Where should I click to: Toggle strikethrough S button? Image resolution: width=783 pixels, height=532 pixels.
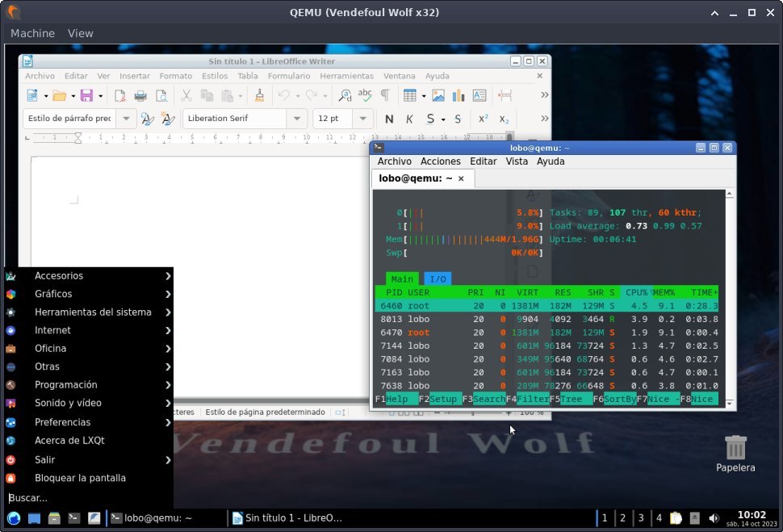click(x=458, y=119)
